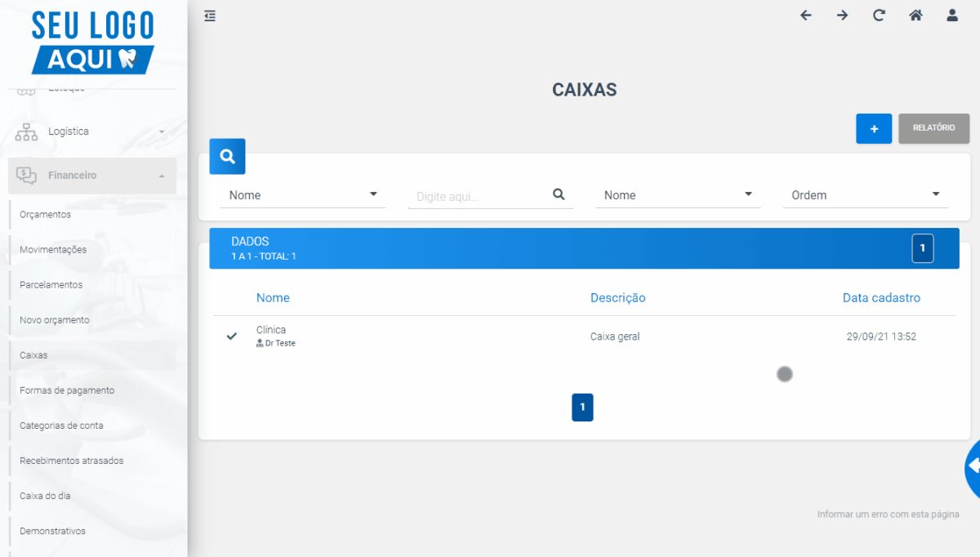The height and width of the screenshot is (557, 980).
Task: Click the blue magnifier search button
Action: click(x=228, y=157)
